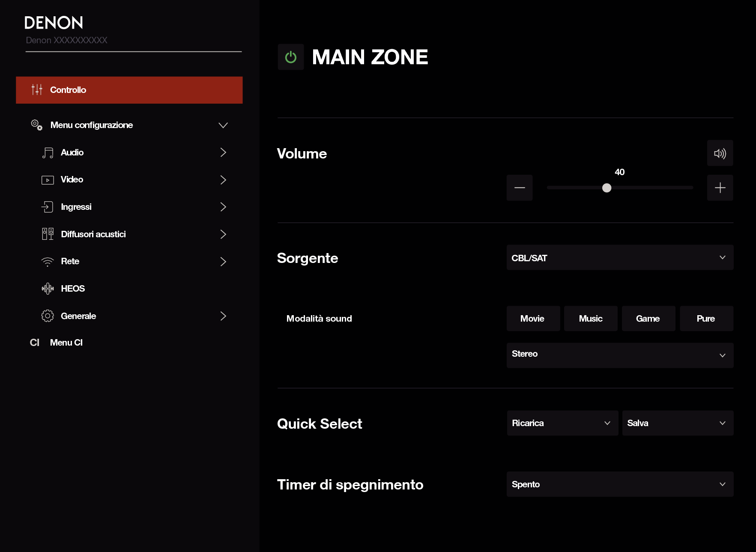756x552 pixels.
Task: Toggle the Main Zone power button
Action: [x=290, y=57]
